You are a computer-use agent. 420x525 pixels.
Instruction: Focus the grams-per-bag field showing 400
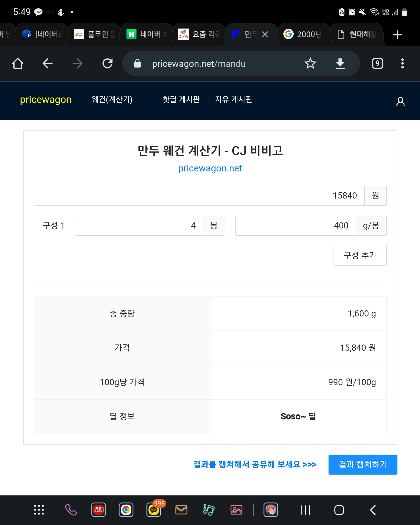tap(295, 225)
